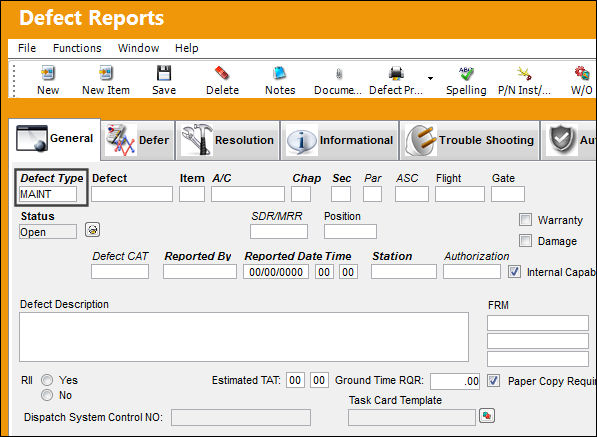The width and height of the screenshot is (597, 437).
Task: Click the SDR/MRR field
Action: point(279,231)
